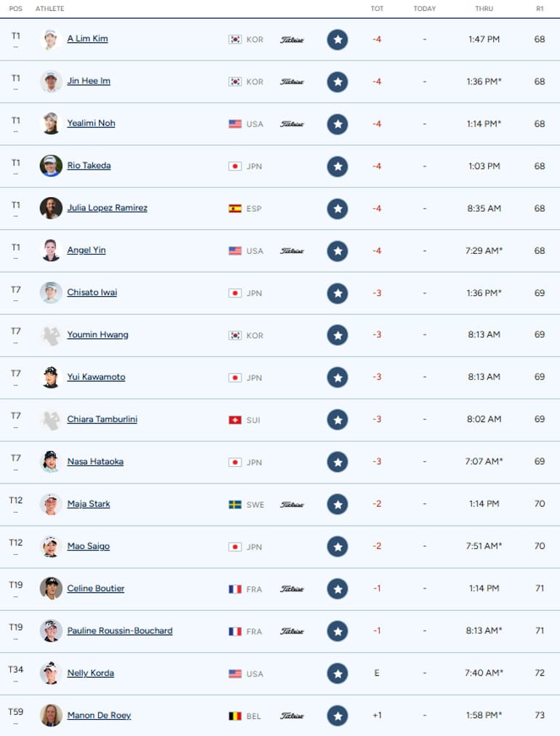Image resolution: width=560 pixels, height=736 pixels.
Task: Sort by the THRU column header
Action: (484, 9)
